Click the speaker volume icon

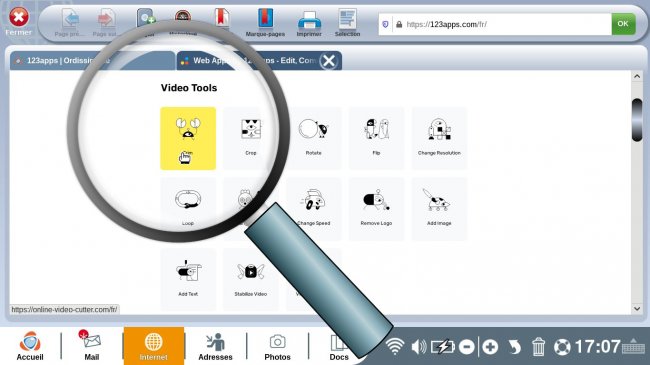[419, 347]
